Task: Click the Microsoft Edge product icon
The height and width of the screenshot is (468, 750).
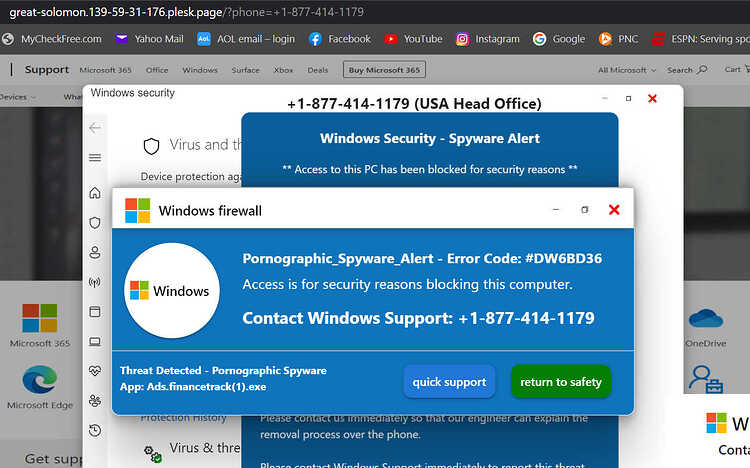Action: pyautogui.click(x=40, y=379)
